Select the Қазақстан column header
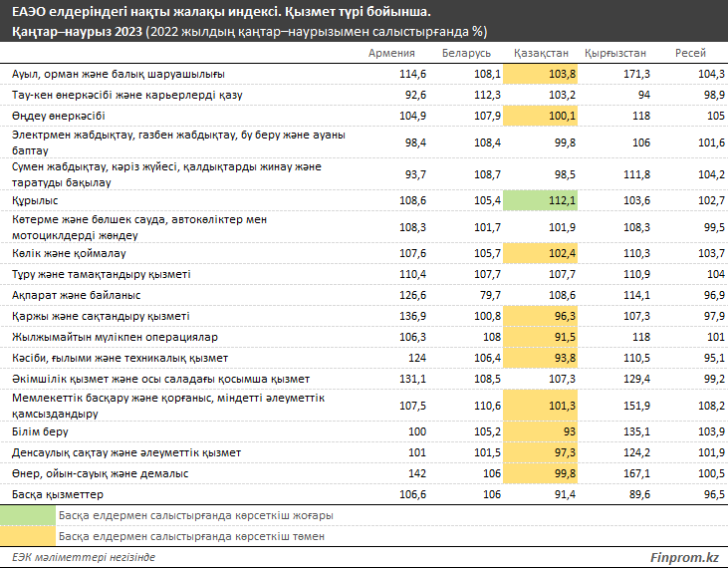Image resolution: width=728 pixels, height=568 pixels. click(x=541, y=52)
